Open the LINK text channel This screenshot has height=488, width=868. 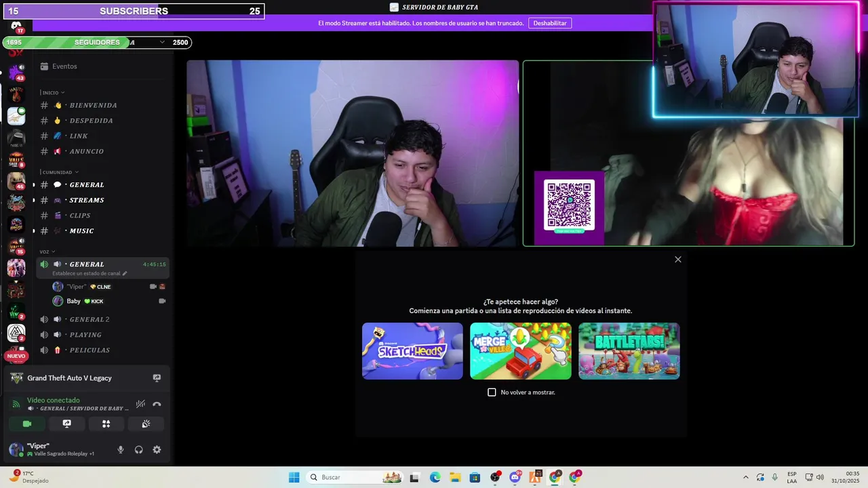pyautogui.click(x=102, y=136)
